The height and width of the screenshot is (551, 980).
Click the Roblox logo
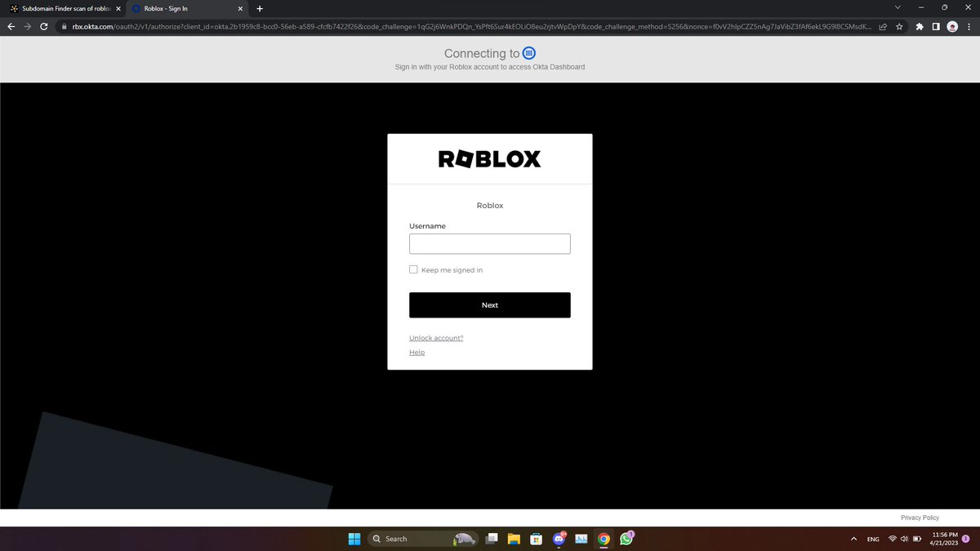click(x=490, y=159)
